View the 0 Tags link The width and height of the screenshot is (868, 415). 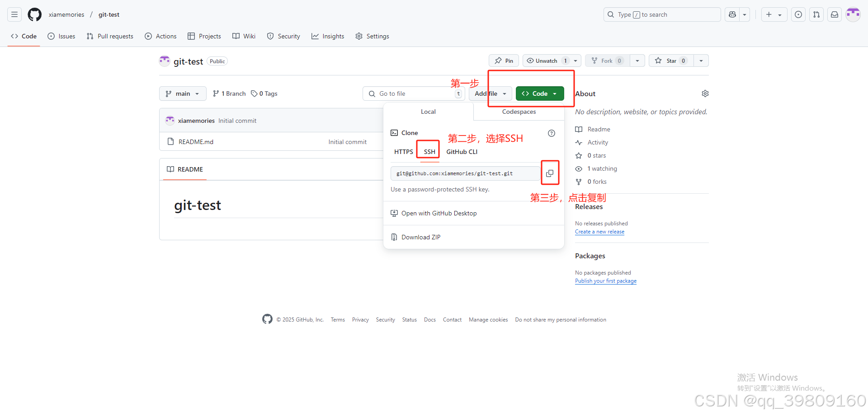click(x=264, y=93)
